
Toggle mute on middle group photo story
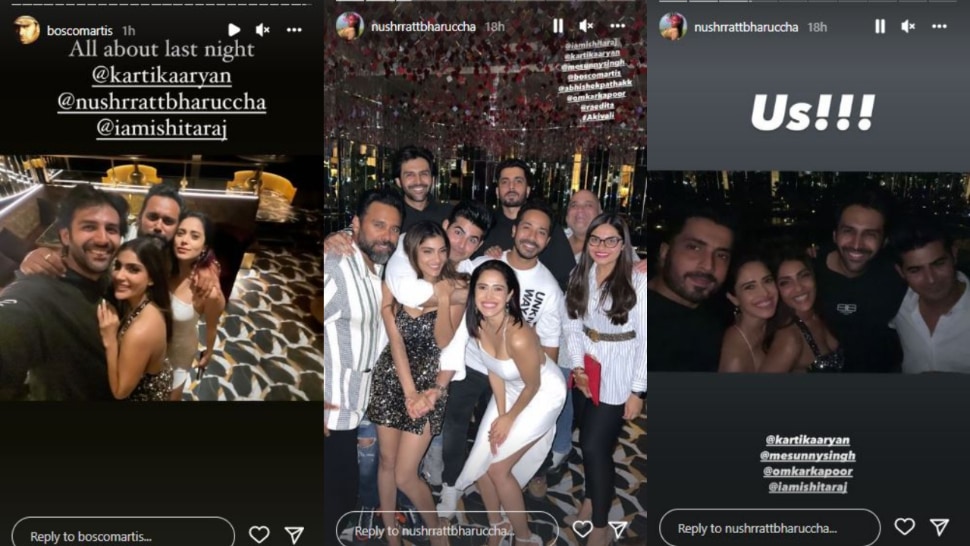(x=586, y=26)
